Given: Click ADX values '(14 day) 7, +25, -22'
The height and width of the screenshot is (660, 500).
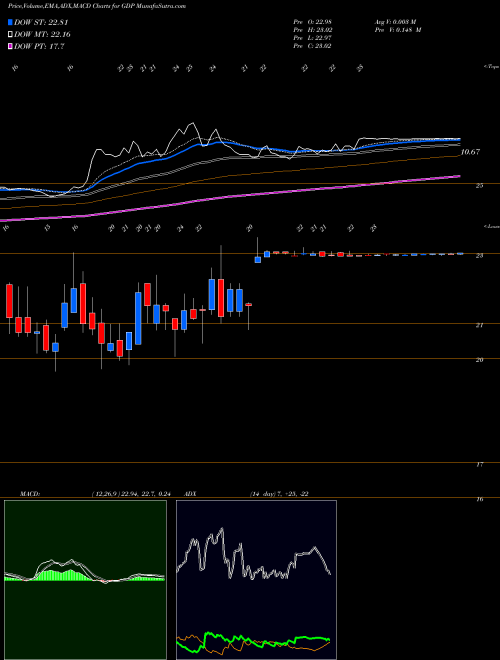Looking at the screenshot, I should [279, 493].
